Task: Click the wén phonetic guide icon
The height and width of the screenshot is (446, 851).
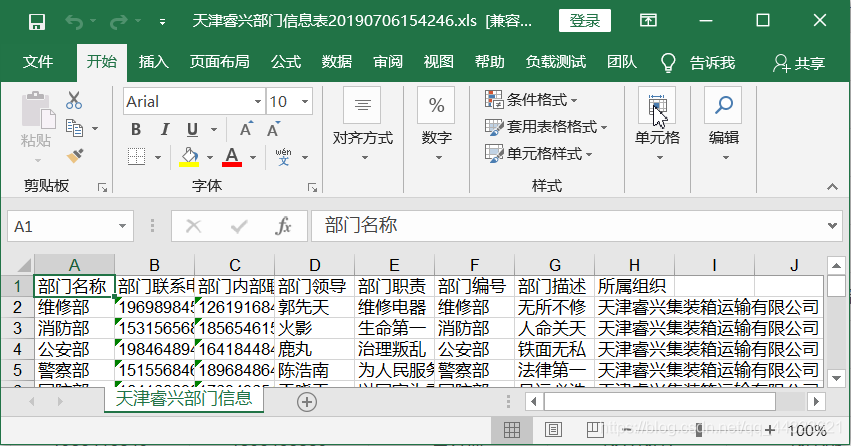Action: (x=283, y=157)
